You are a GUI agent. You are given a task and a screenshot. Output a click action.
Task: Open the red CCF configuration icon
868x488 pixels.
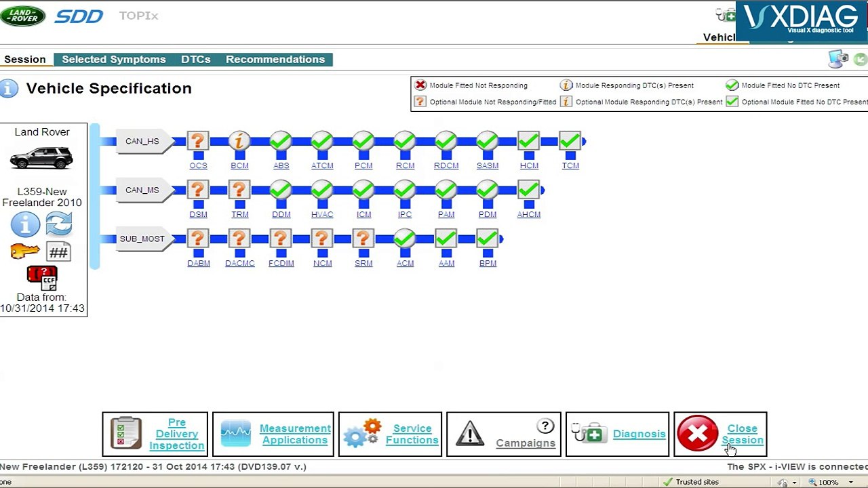pyautogui.click(x=42, y=278)
